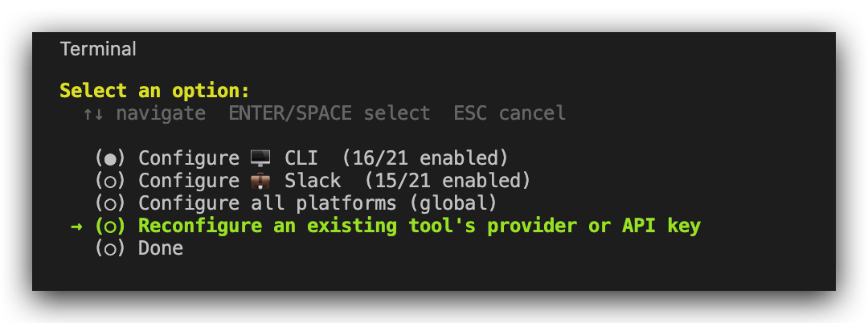Viewport: 868px width, 323px height.
Task: Pick the Done radio button
Action: (x=110, y=248)
